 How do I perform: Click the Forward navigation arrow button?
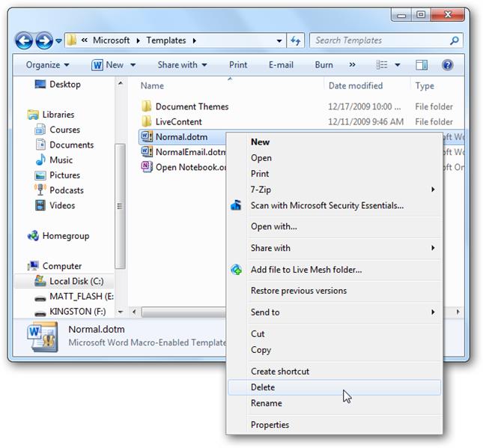tap(44, 40)
